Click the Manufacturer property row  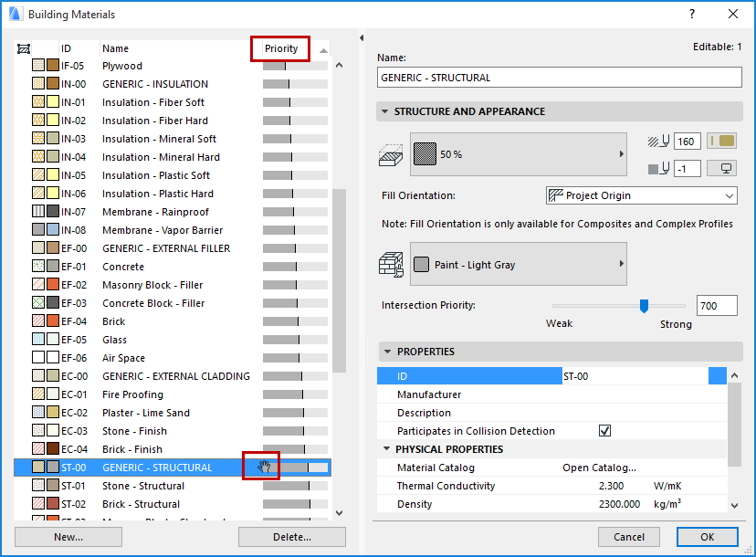click(x=551, y=394)
